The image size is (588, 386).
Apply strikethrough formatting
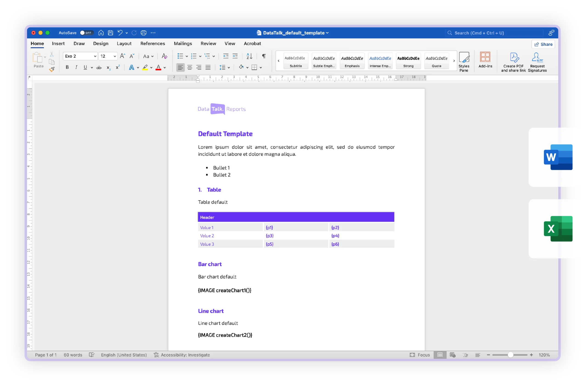click(x=99, y=67)
